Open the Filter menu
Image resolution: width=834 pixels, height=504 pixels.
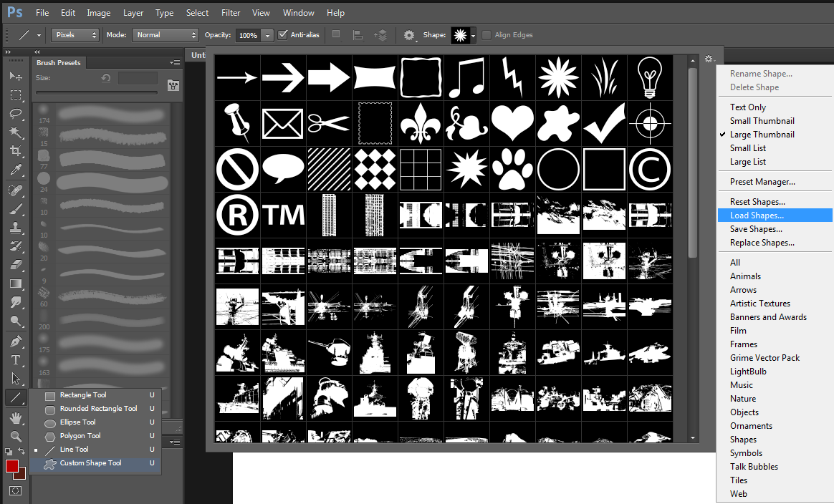point(230,12)
